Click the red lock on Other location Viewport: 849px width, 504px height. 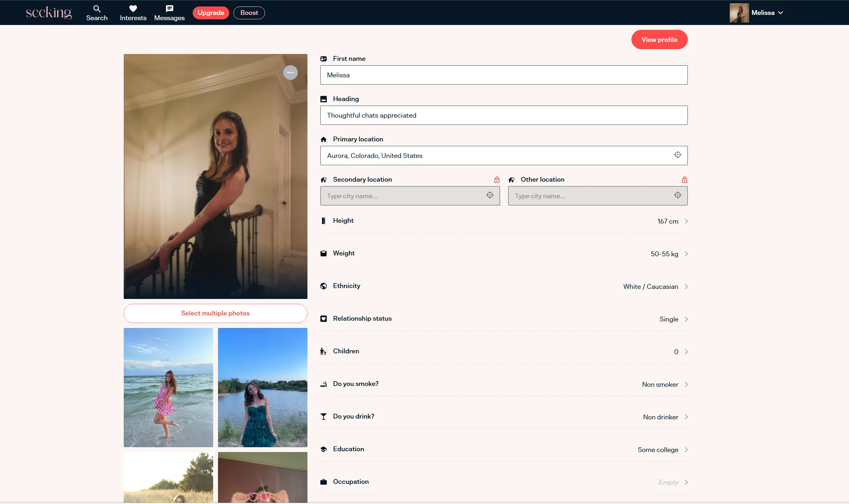(684, 180)
